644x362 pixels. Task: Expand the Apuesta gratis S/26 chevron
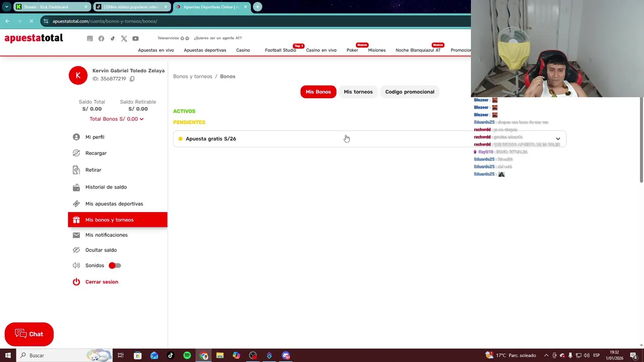click(558, 139)
